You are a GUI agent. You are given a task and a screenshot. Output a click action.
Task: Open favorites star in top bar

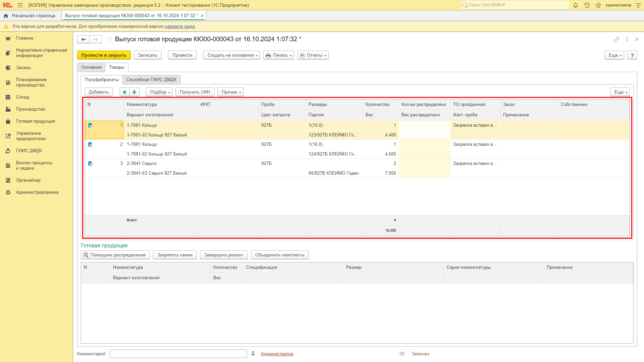click(x=598, y=5)
